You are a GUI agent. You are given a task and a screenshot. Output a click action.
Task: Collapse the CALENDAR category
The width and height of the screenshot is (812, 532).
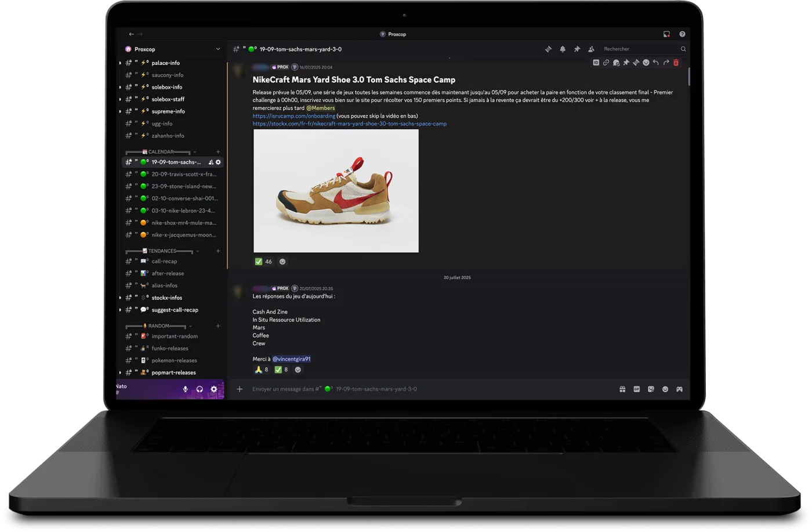[x=161, y=152]
